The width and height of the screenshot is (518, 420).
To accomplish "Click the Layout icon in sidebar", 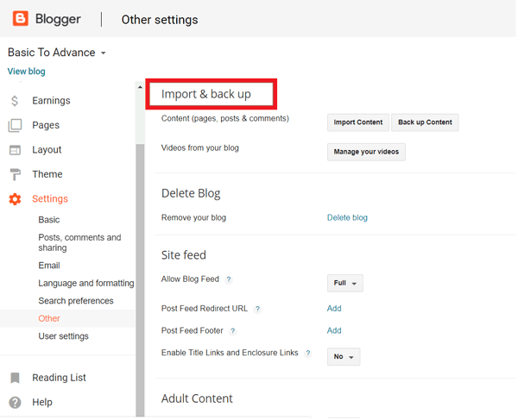I will coord(15,150).
